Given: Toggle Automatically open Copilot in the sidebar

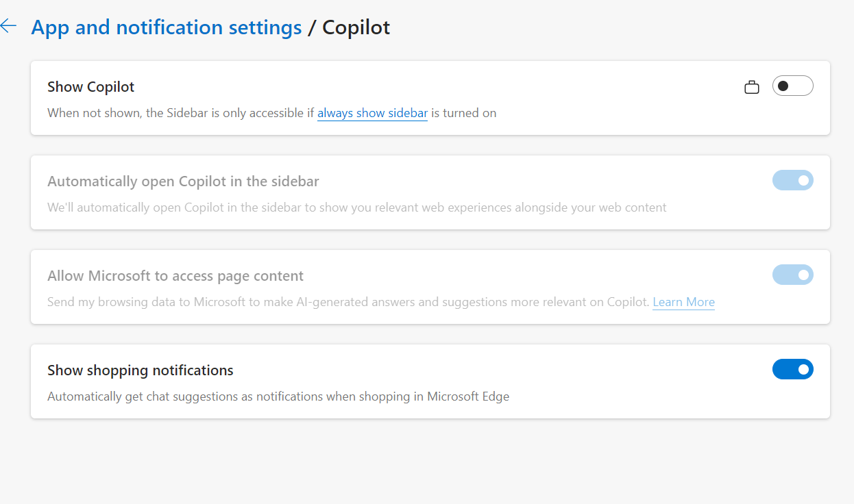Looking at the screenshot, I should pyautogui.click(x=792, y=181).
